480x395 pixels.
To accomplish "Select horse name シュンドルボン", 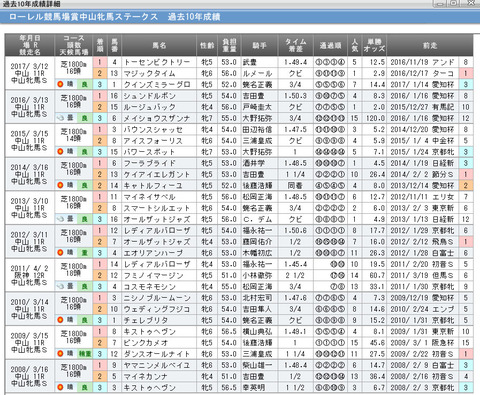I will 149,96.
